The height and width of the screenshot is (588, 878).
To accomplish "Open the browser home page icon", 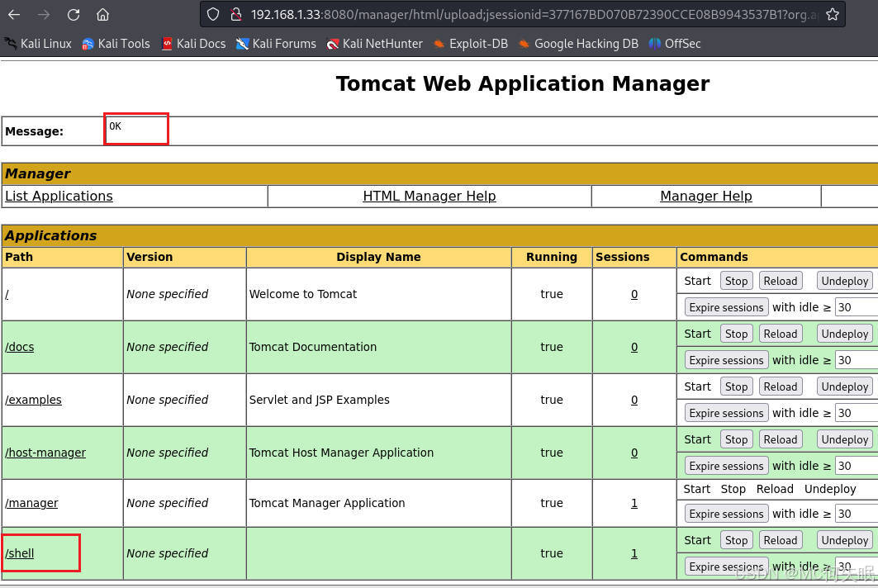I will (102, 15).
